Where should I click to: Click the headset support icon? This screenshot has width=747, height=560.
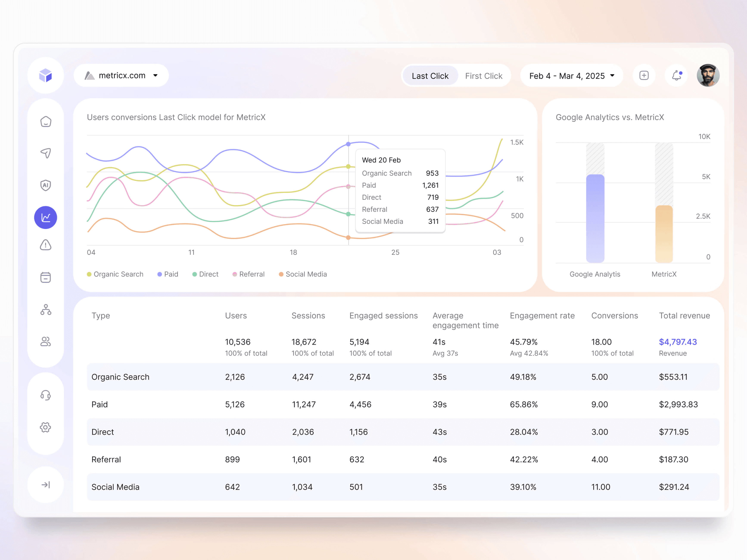(46, 395)
